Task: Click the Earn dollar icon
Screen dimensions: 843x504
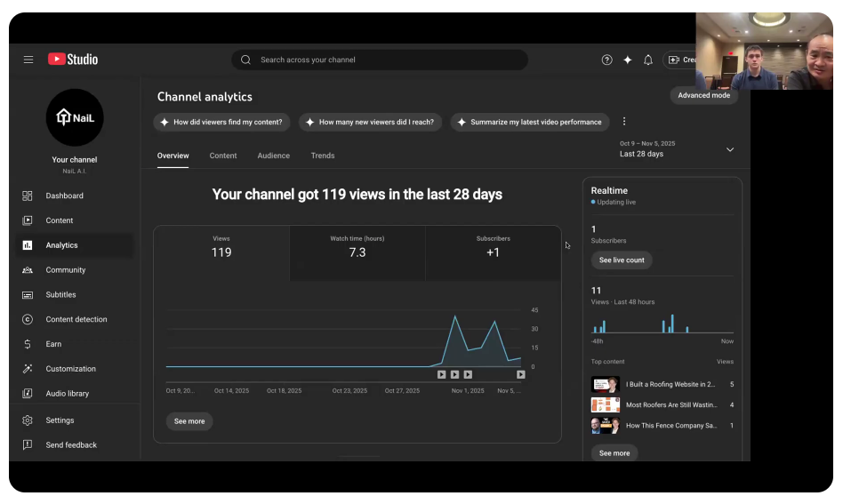Action: 28,344
